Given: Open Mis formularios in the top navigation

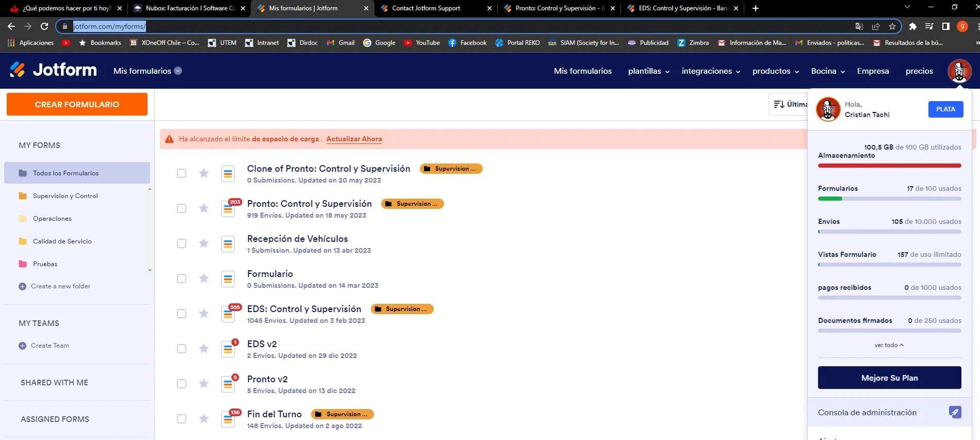Looking at the screenshot, I should click(x=583, y=71).
